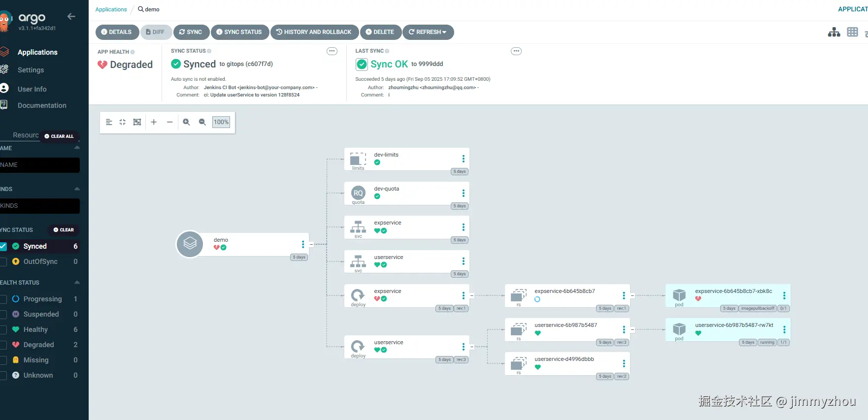The image size is (868, 420).
Task: Open the grid/pods view icon
Action: [x=852, y=32]
